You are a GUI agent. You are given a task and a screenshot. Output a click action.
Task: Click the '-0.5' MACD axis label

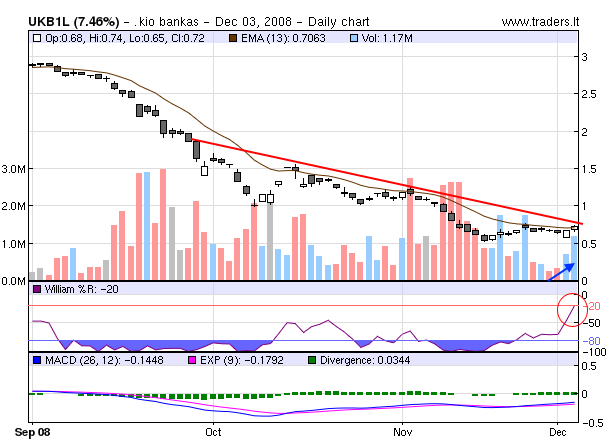592,423
